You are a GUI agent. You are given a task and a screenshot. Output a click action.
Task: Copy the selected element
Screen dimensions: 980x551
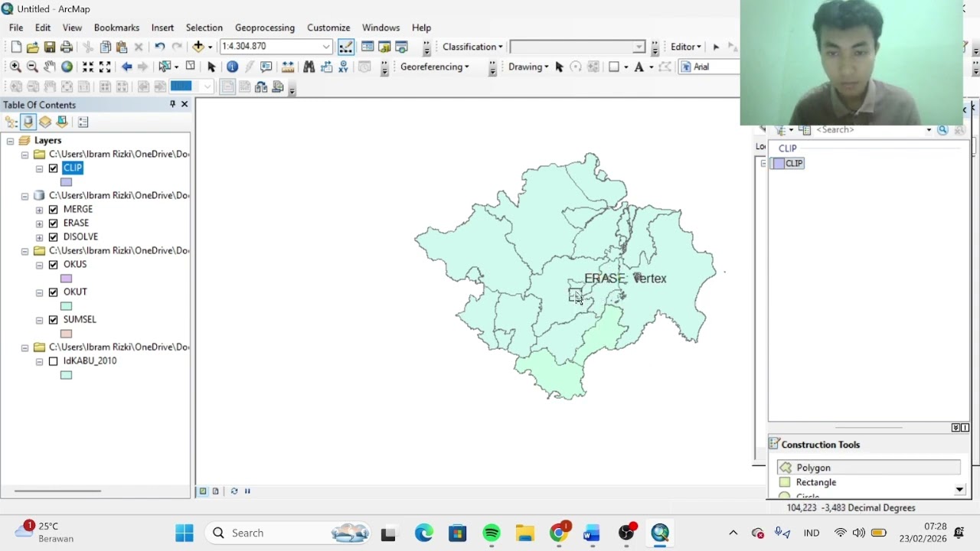(106, 47)
